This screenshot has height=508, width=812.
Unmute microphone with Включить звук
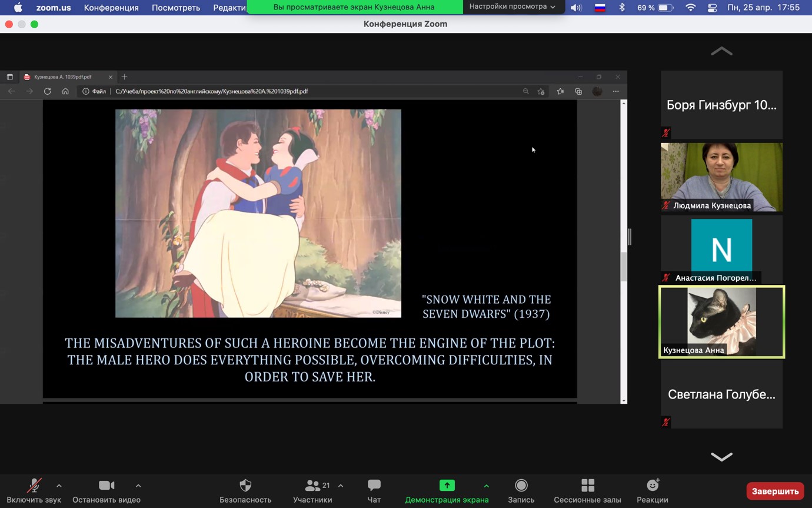pos(34,491)
